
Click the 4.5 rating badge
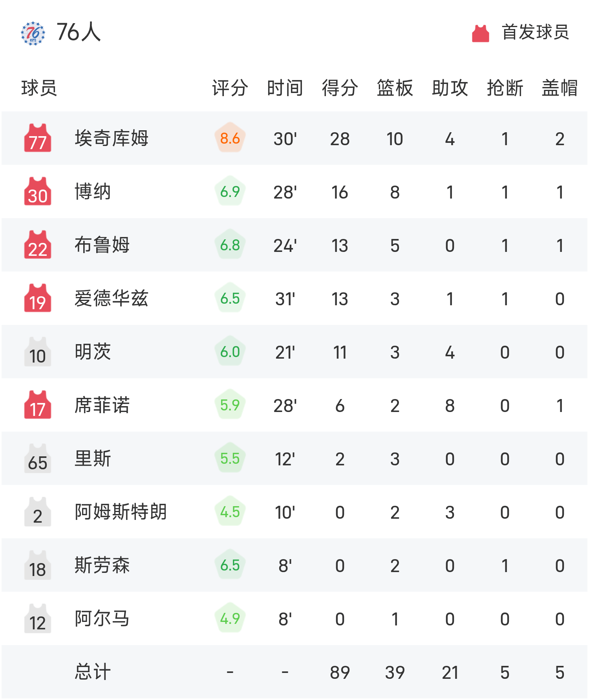point(230,512)
